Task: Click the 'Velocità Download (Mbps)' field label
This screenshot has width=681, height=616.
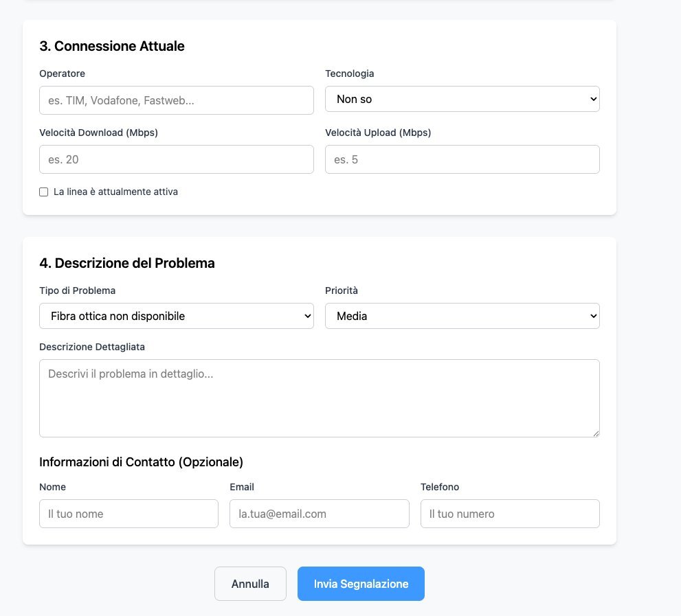Action: click(98, 133)
